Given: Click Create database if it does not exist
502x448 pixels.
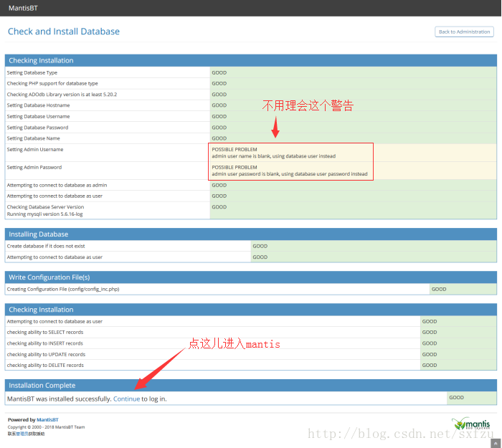Looking at the screenshot, I should click(x=46, y=246).
